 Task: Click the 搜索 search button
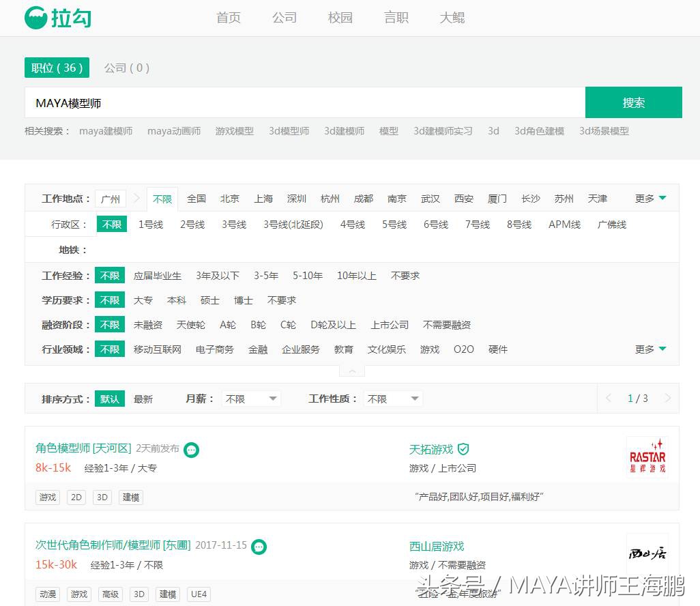tap(634, 102)
